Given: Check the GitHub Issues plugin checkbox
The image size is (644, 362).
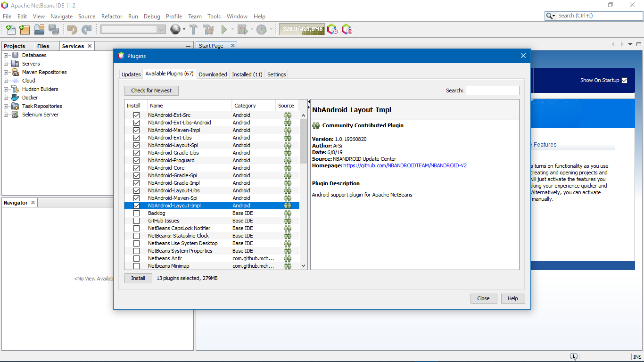Looking at the screenshot, I should point(136,221).
